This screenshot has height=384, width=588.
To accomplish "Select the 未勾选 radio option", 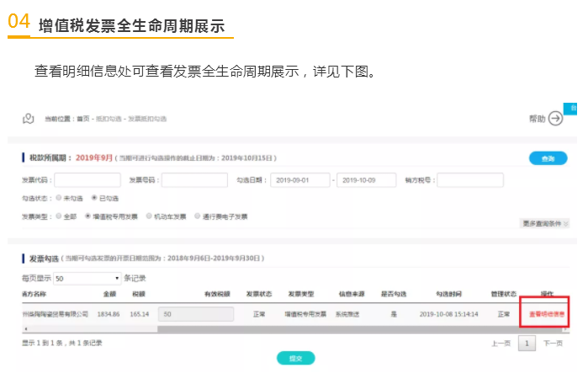I will click(x=59, y=198).
